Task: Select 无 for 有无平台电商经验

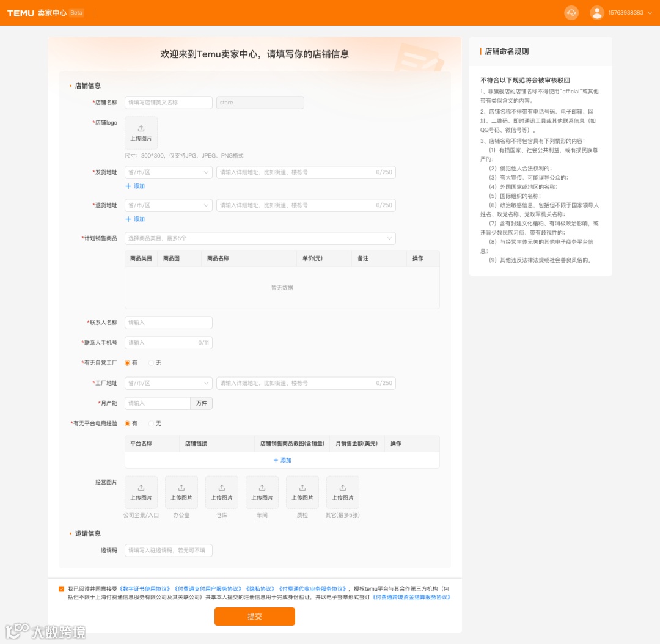Action: click(152, 423)
